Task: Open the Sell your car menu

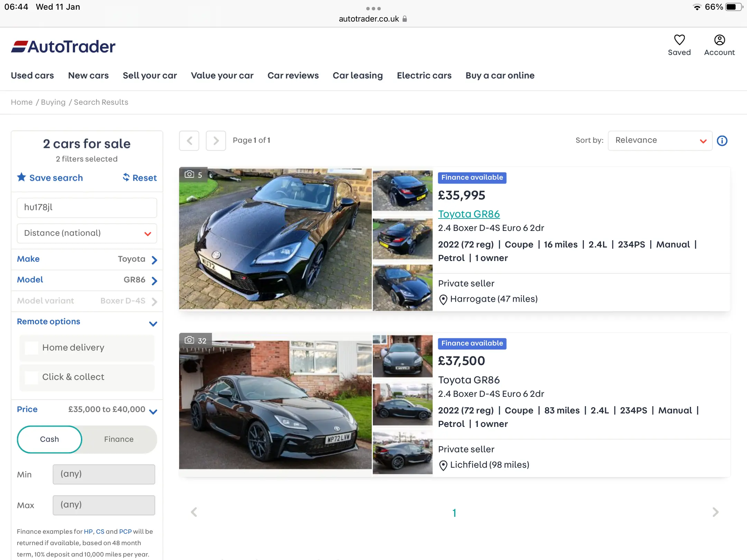Action: point(150,75)
